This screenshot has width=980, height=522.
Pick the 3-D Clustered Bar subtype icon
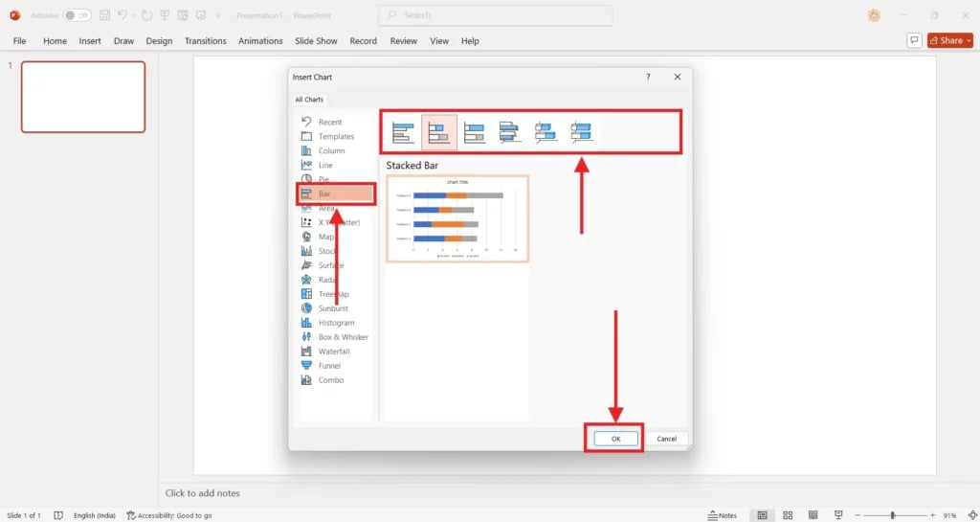tap(510, 132)
